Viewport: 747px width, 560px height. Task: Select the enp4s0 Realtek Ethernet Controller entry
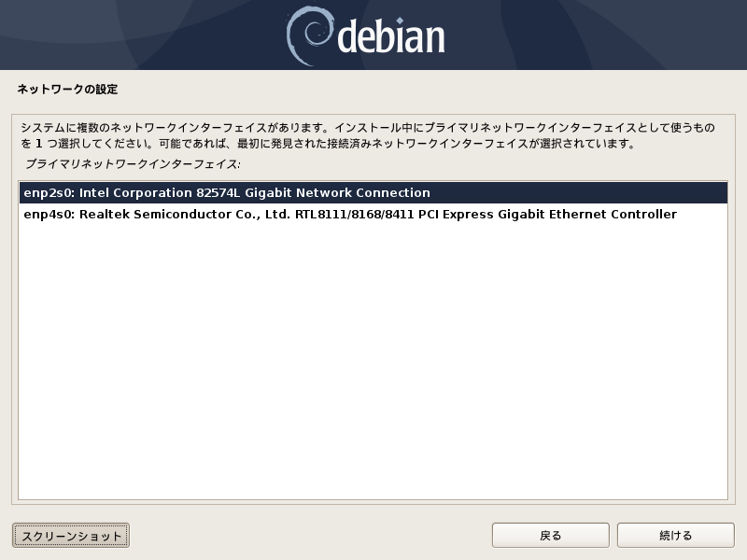click(373, 215)
